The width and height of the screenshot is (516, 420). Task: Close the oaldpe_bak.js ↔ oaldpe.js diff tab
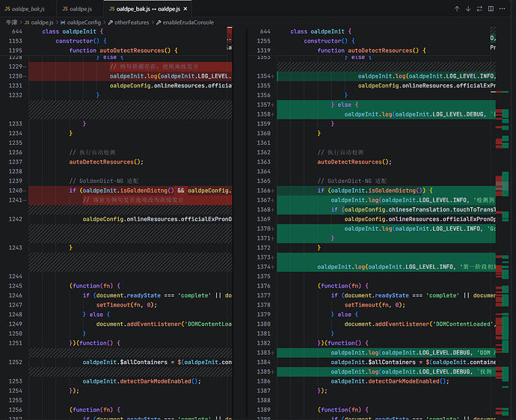(x=185, y=9)
